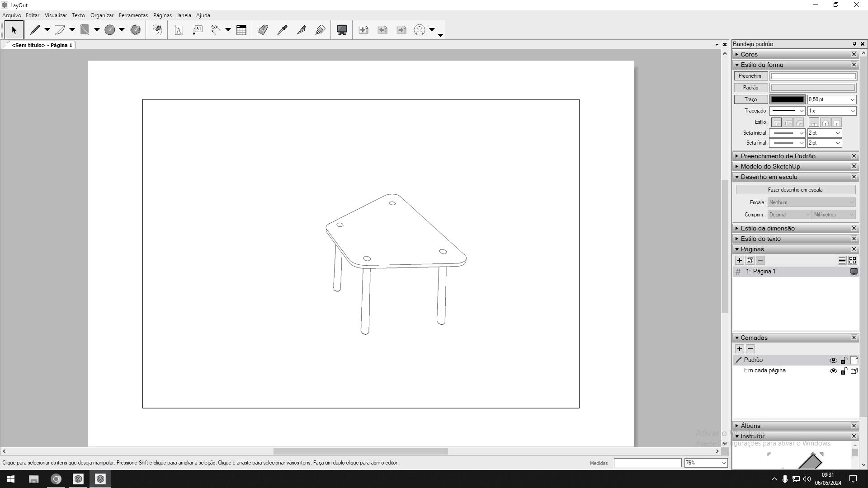
Task: Toggle lock on Em cada página layer
Action: 844,371
